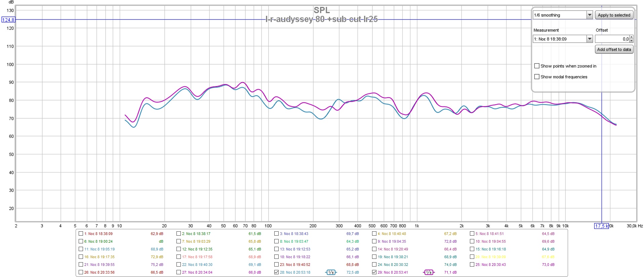Check trace 19: Νοε 8 19:38:21
The width and height of the screenshot is (644, 277).
(x=374, y=257)
